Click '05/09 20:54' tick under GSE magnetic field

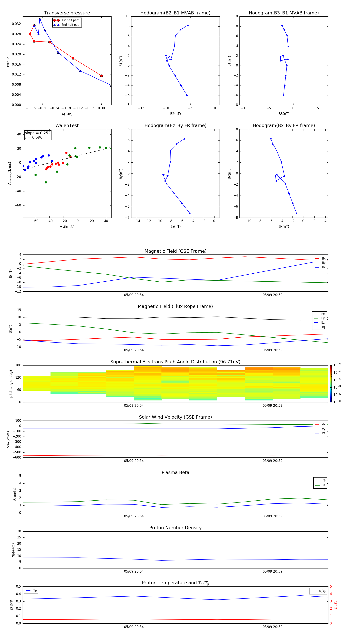134,295
